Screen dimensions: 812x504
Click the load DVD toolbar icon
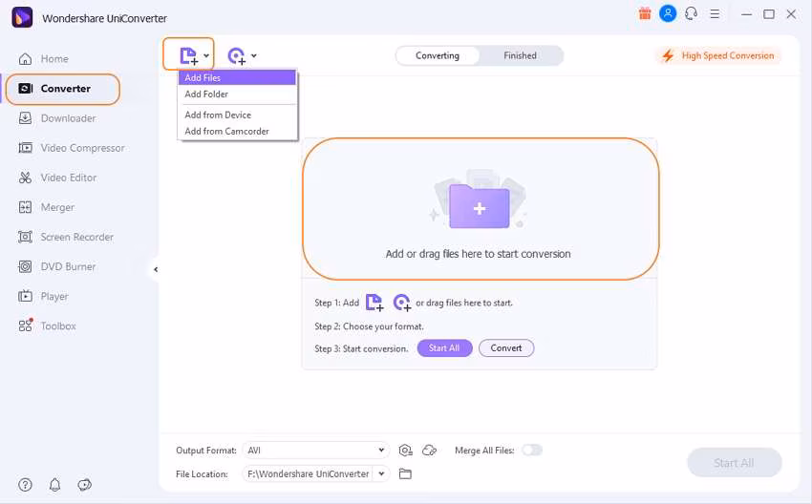[237, 56]
